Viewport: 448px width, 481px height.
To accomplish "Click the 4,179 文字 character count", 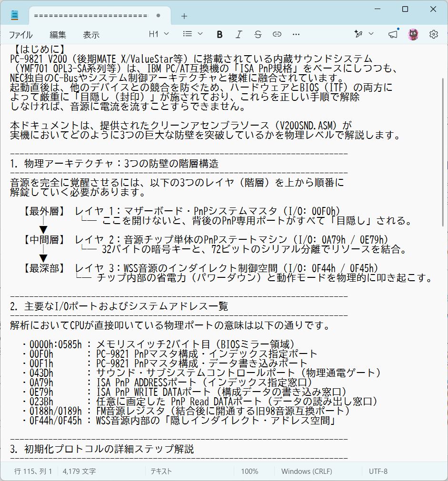I will click(x=79, y=471).
